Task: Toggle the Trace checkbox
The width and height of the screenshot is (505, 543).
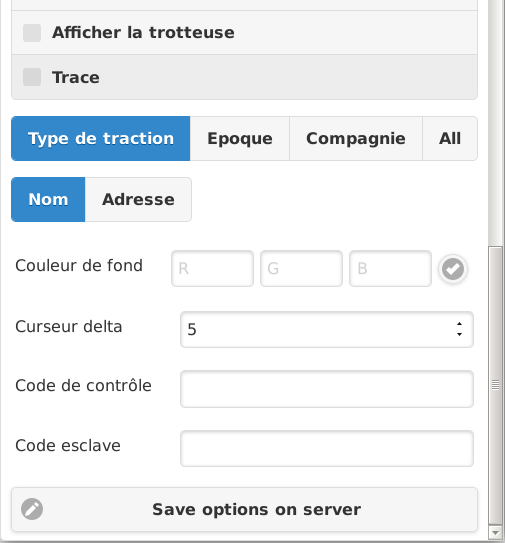Action: pos(32,77)
